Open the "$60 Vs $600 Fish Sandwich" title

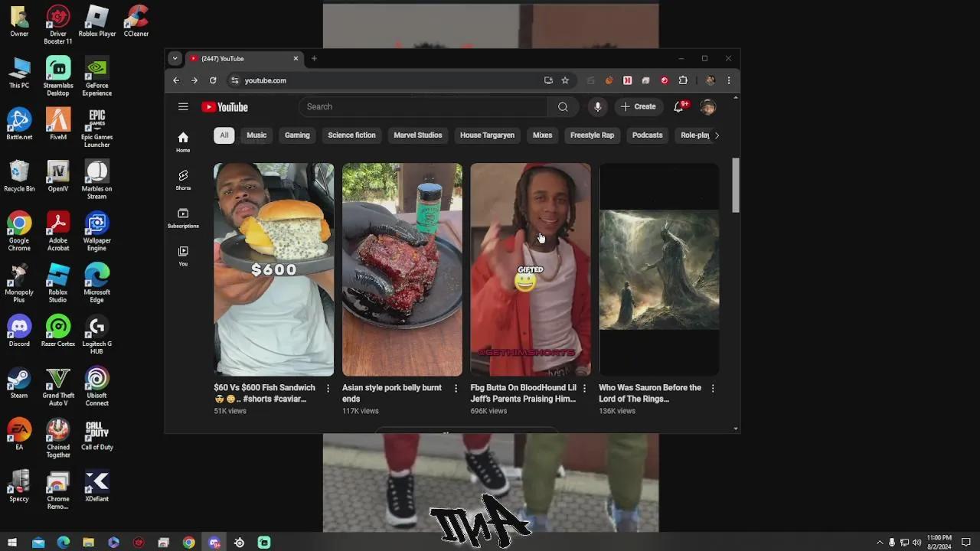coord(264,393)
